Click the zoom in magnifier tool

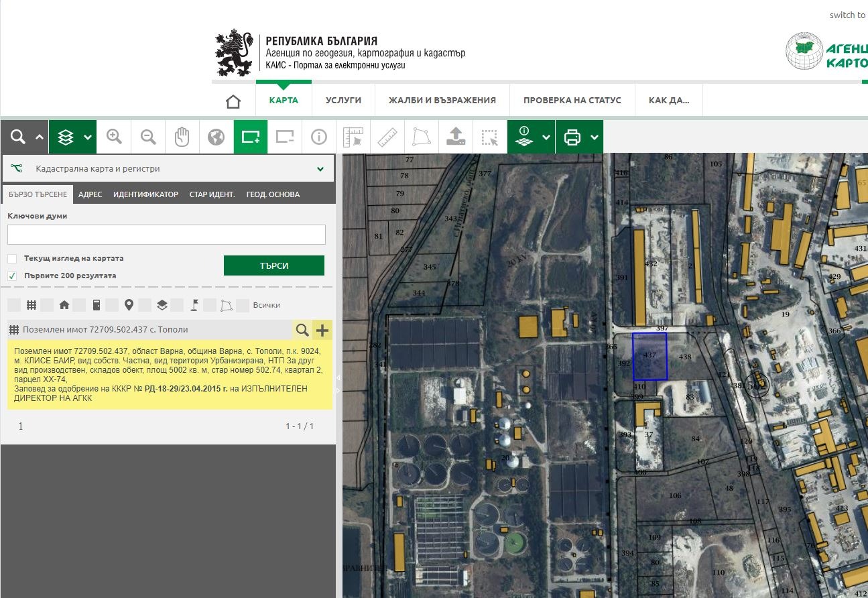[115, 137]
